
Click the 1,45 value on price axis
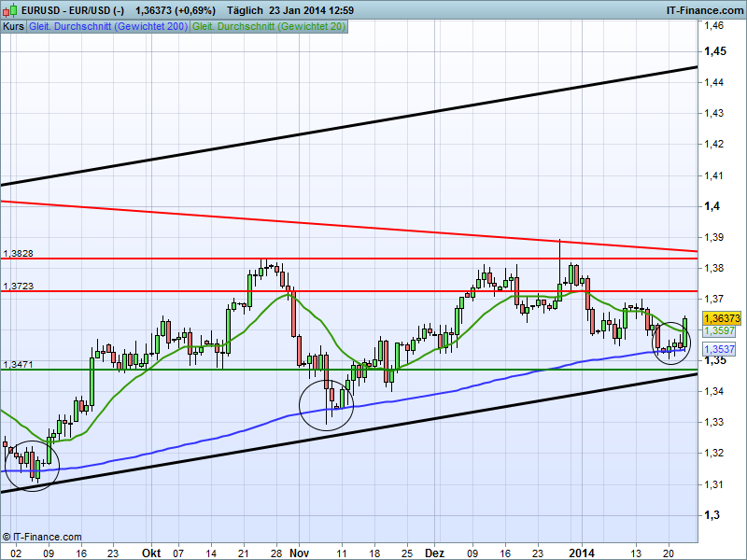coord(714,51)
